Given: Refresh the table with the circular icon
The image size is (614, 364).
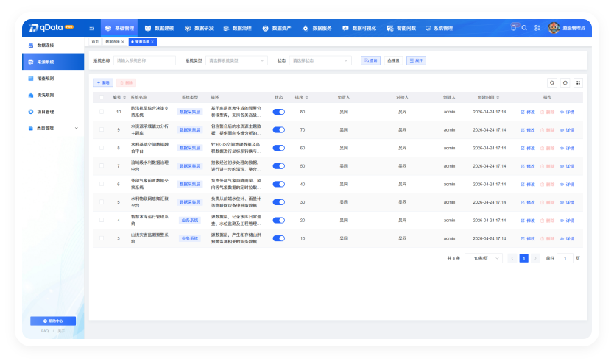Looking at the screenshot, I should click(565, 82).
